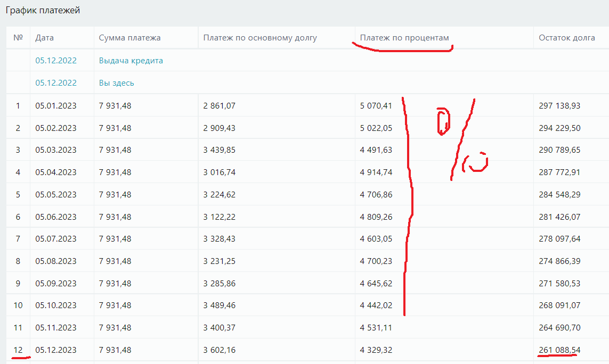Click the 'График платежей' heading
Screen dimensions: 609x364
pos(43,10)
